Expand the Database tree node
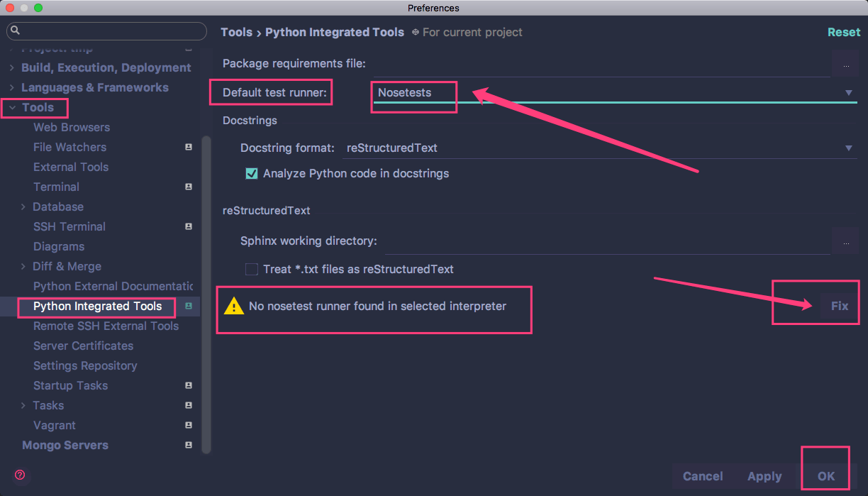 tap(22, 206)
